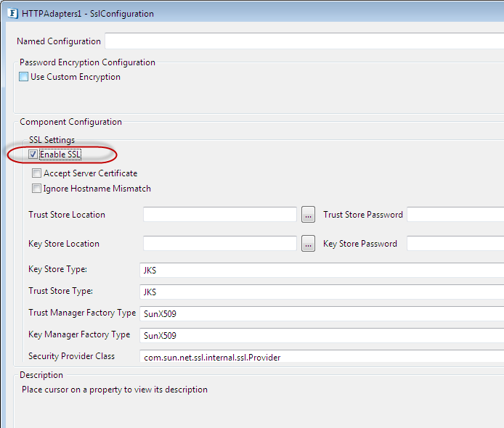Open the browse button for Trust Store Location

[x=308, y=215]
